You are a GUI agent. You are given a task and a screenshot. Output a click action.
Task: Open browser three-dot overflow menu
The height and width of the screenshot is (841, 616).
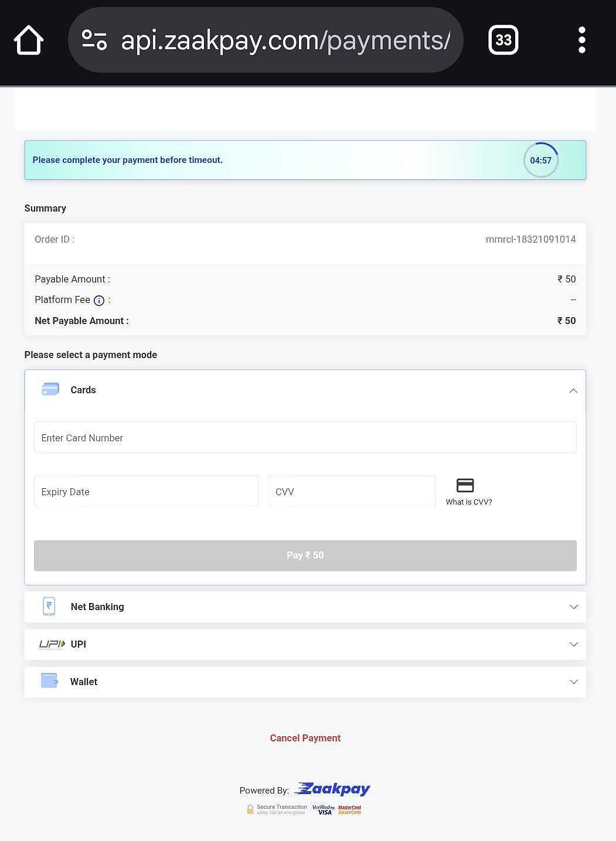581,40
